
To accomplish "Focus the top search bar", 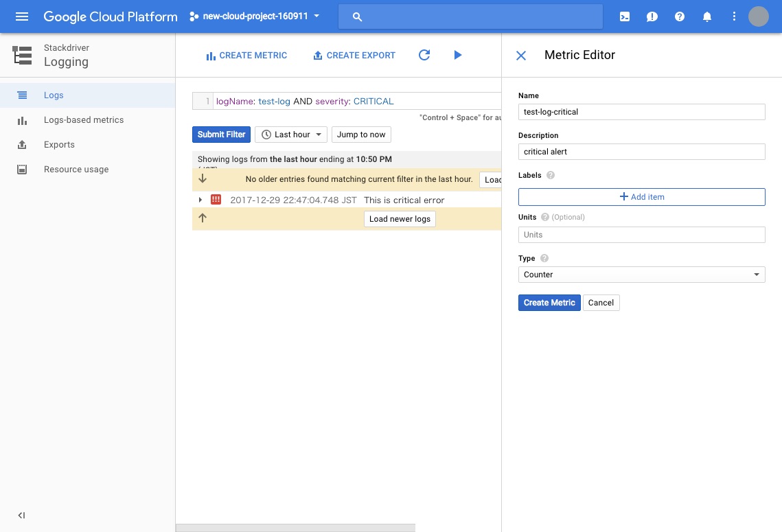I will coord(470,16).
